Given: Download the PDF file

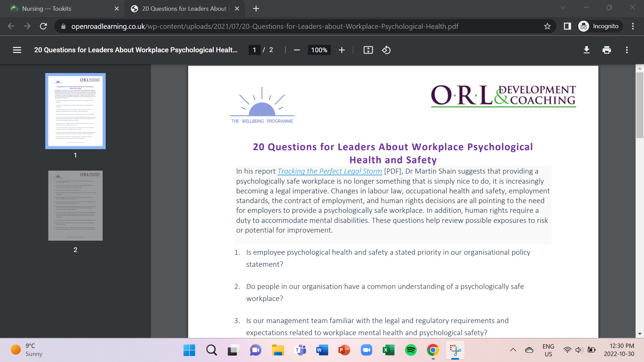Looking at the screenshot, I should [586, 50].
